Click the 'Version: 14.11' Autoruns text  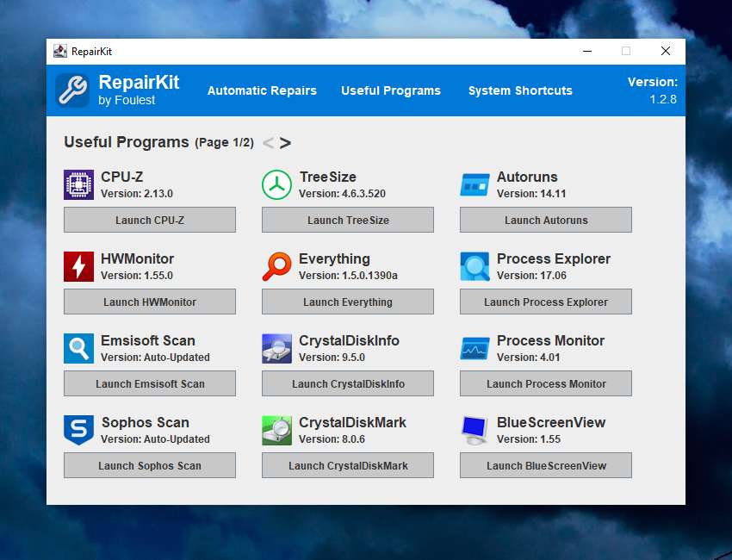click(x=531, y=193)
